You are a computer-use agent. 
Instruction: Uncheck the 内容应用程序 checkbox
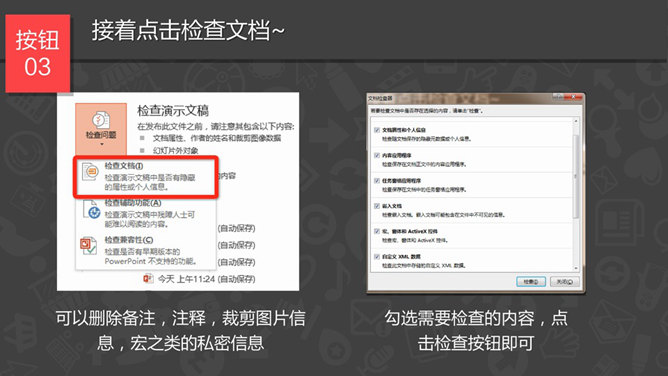(x=377, y=155)
